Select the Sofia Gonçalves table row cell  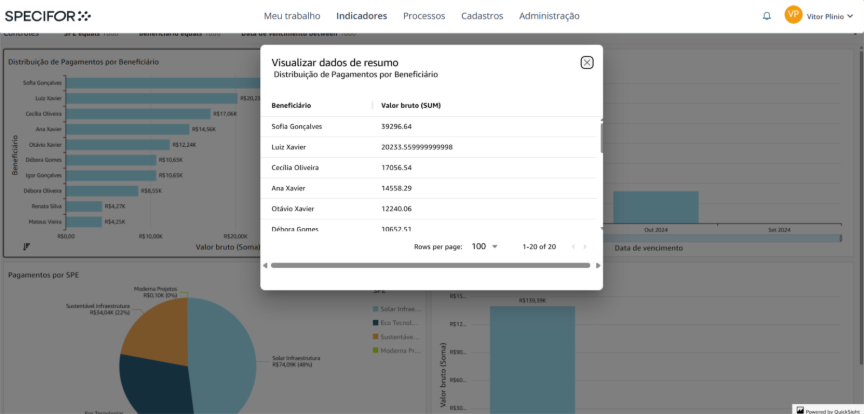coord(296,126)
